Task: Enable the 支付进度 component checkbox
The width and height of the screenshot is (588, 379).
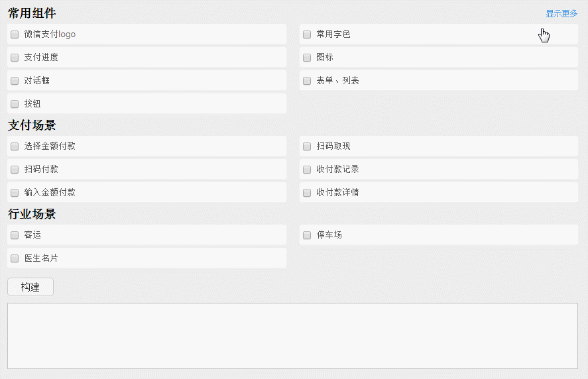Action: [15, 58]
